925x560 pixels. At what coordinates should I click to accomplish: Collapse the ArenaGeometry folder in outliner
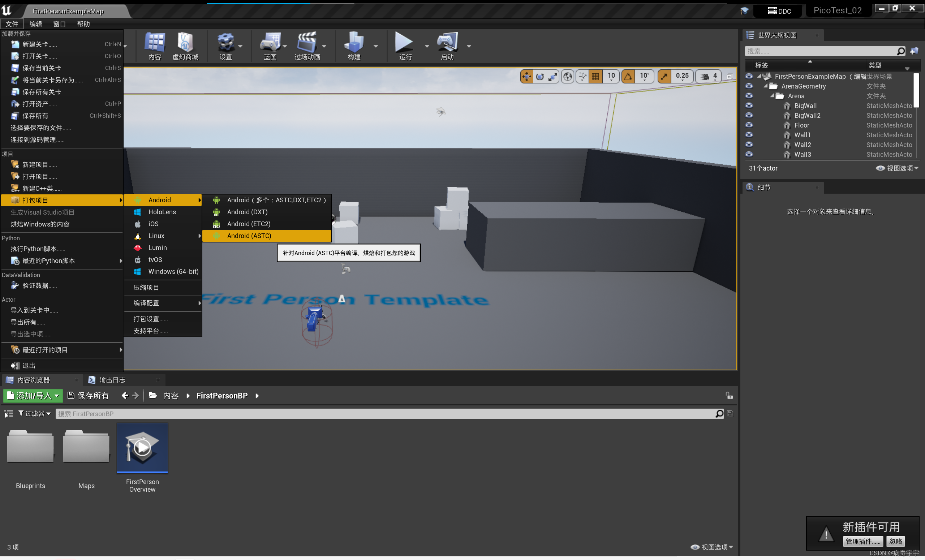tap(765, 86)
